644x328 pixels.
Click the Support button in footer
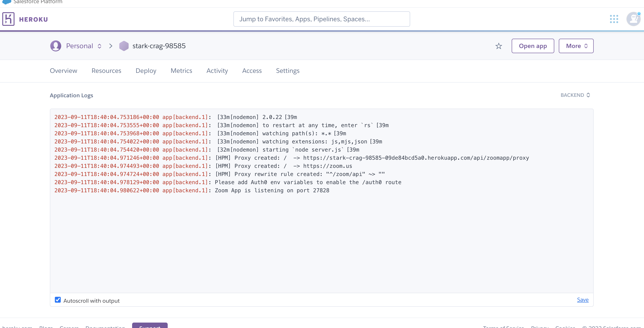(150, 326)
